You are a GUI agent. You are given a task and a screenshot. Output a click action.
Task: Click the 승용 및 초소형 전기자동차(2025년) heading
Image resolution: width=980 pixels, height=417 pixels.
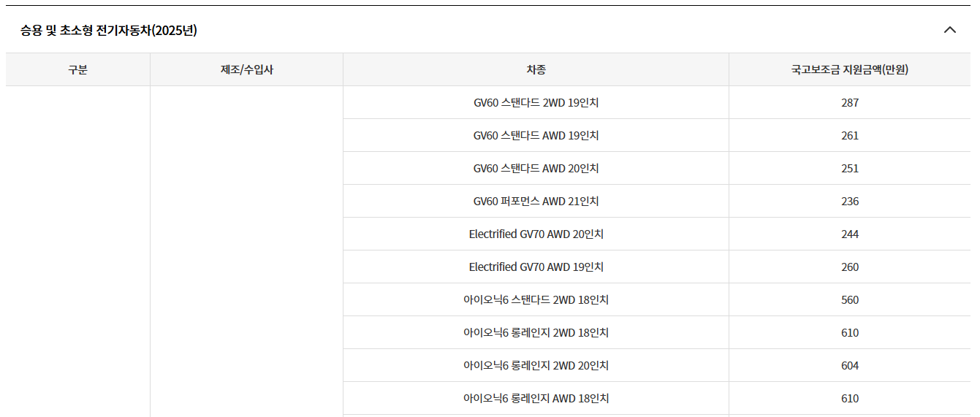coord(109,30)
